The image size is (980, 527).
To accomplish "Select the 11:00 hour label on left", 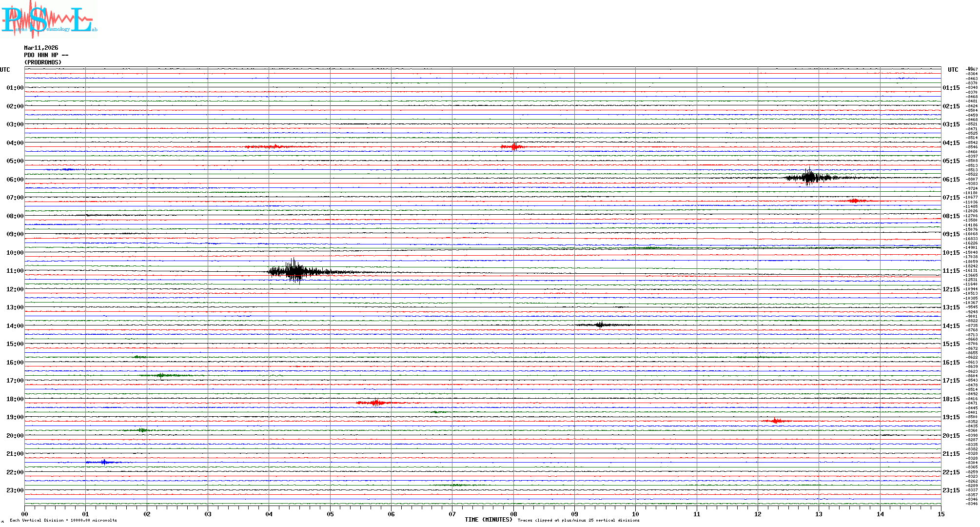I will [x=15, y=271].
